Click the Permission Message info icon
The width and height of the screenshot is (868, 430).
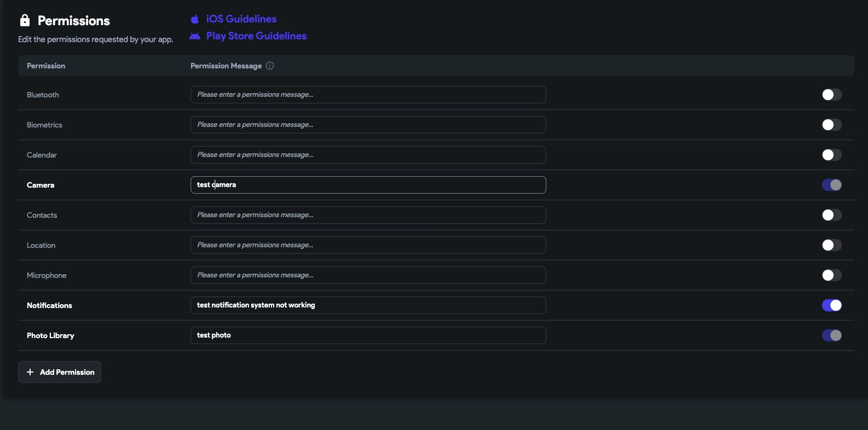coord(270,66)
